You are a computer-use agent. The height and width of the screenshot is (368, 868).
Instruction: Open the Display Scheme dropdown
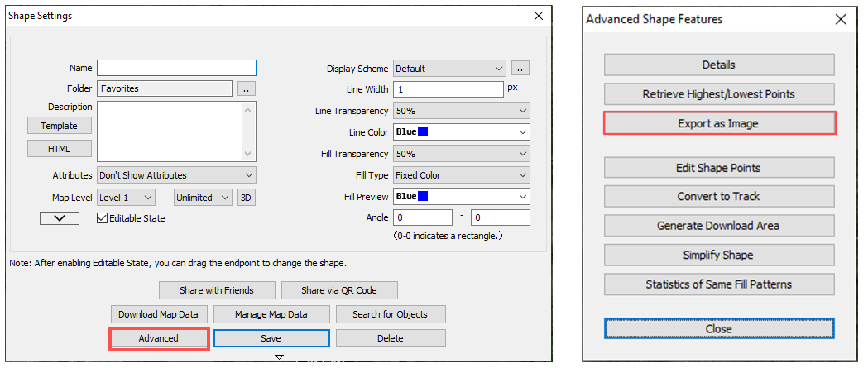coord(449,69)
